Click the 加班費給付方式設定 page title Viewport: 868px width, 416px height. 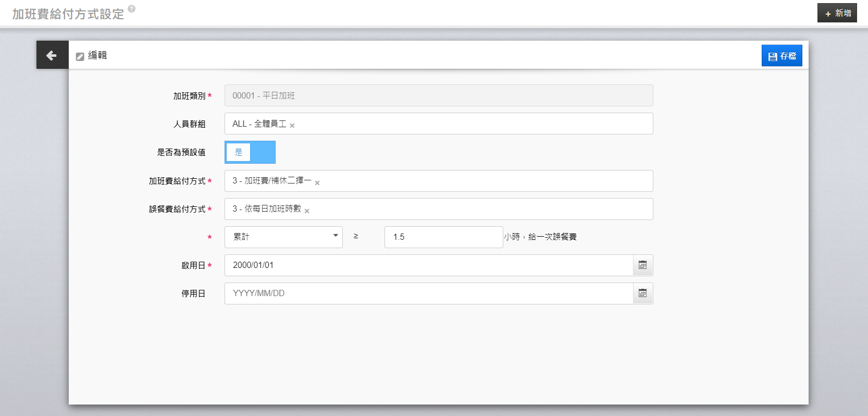[x=68, y=14]
